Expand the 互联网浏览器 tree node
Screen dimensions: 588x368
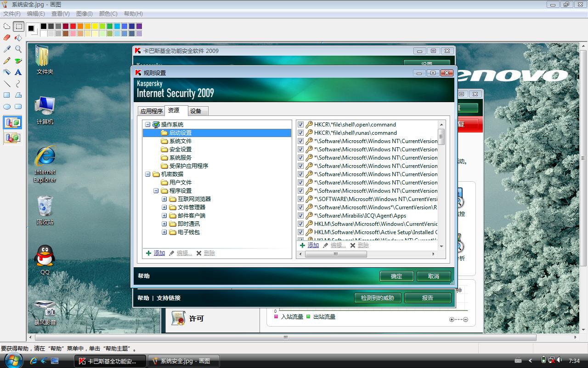click(164, 199)
